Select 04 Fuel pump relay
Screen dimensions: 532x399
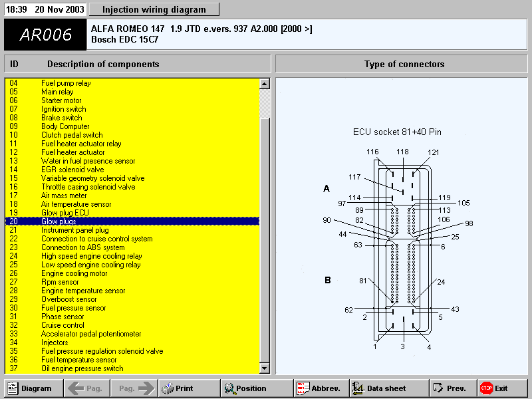[132, 83]
